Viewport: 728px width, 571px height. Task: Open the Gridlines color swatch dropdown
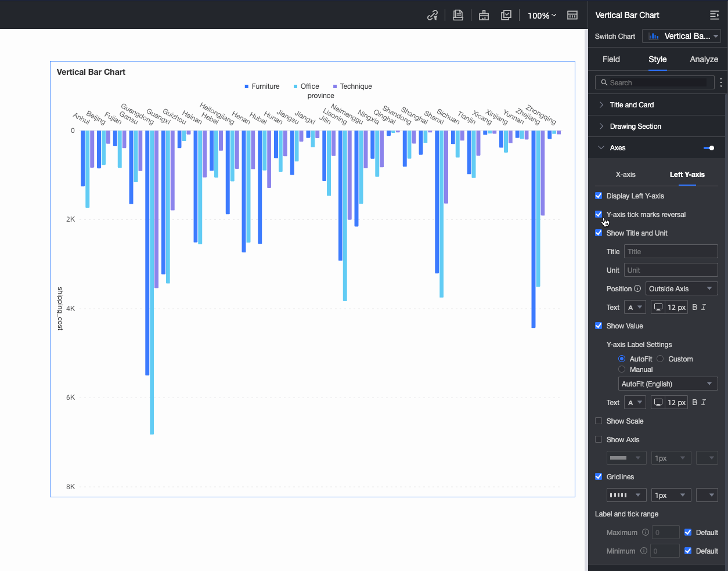point(707,495)
